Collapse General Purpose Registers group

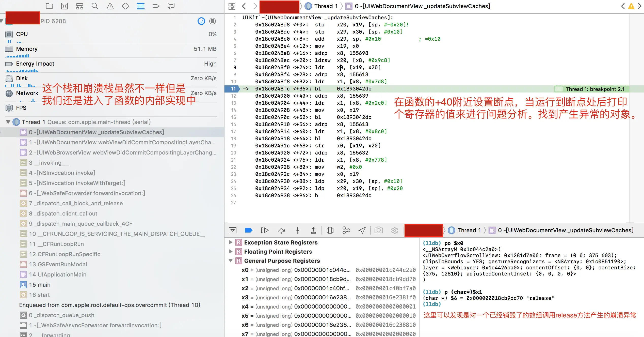231,261
